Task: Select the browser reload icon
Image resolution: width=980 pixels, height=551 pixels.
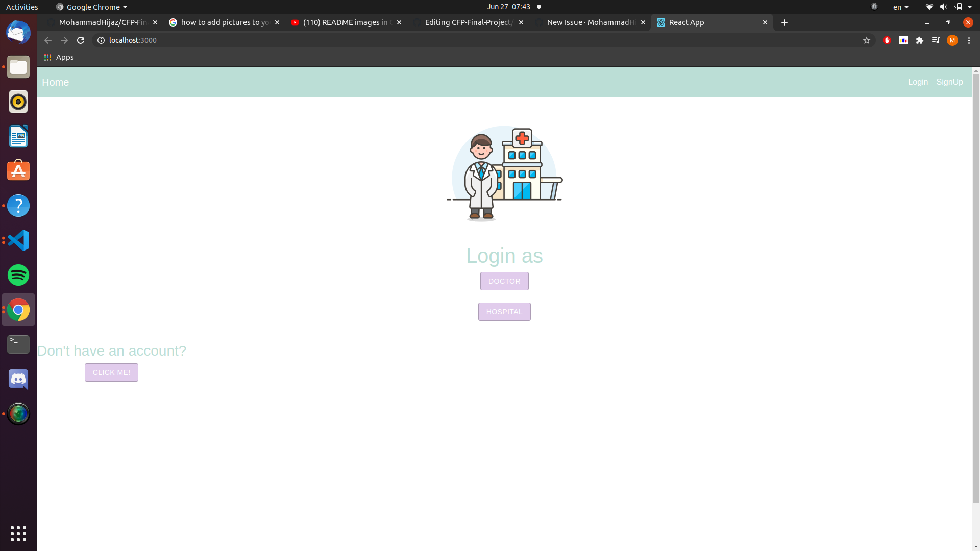Action: (x=81, y=40)
